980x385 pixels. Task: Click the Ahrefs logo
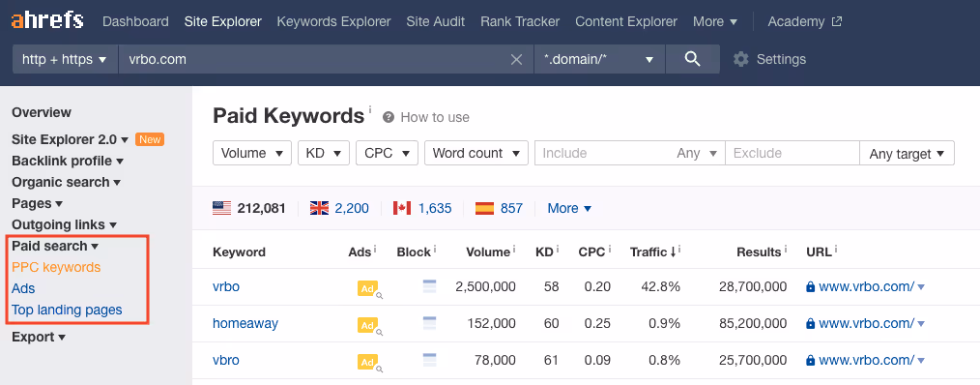pyautogui.click(x=47, y=20)
